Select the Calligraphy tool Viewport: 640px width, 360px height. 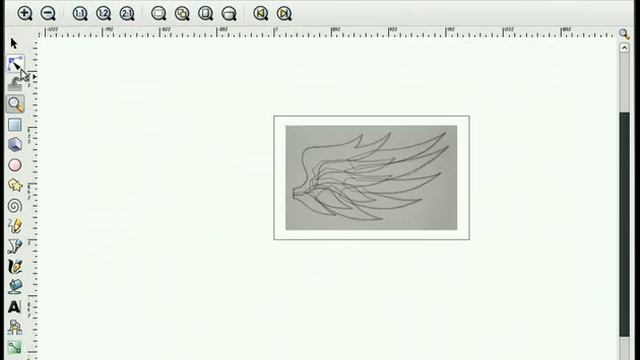click(x=15, y=267)
